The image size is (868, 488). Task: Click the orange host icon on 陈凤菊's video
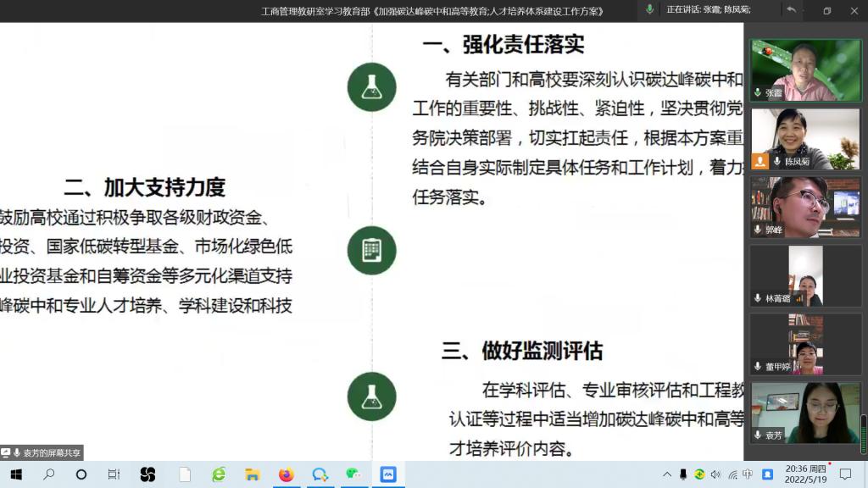coord(760,161)
